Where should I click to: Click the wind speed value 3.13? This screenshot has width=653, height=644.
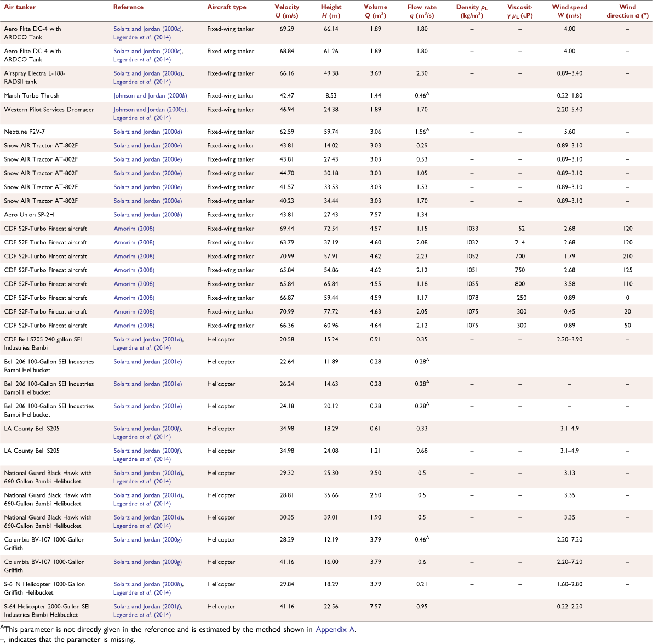pyautogui.click(x=570, y=473)
